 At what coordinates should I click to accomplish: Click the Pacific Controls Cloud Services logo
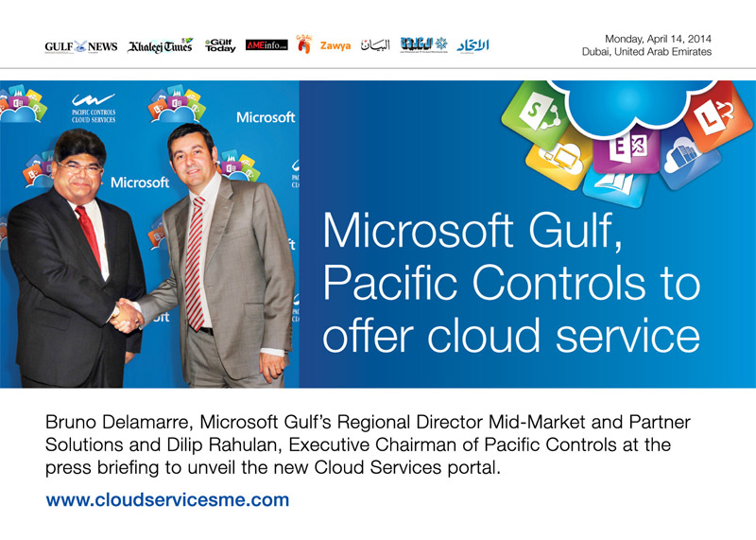[x=94, y=108]
